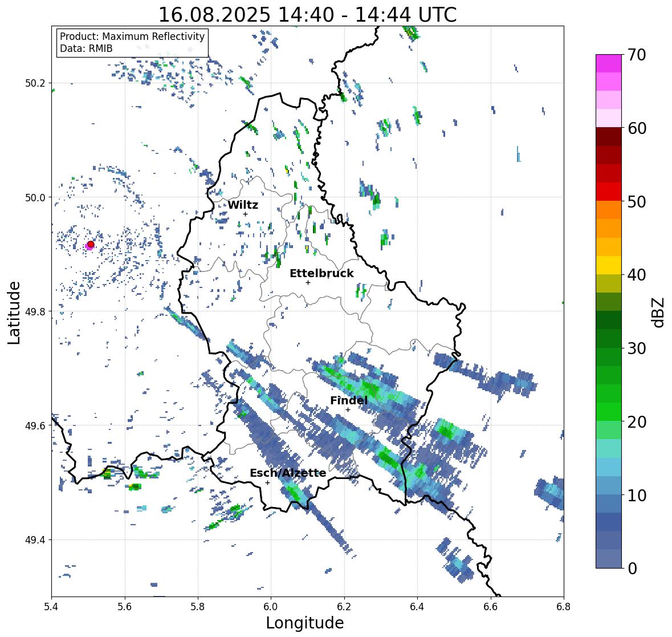672x637 pixels.
Task: Click the Longitude axis title
Action: (305, 623)
